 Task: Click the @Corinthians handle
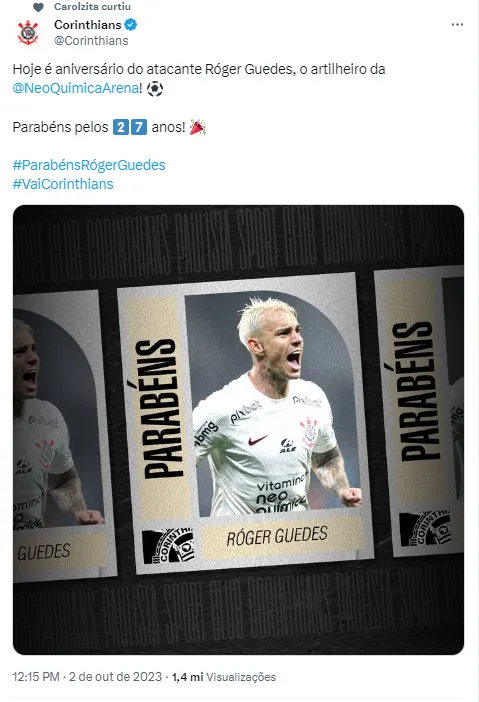pyautogui.click(x=91, y=41)
